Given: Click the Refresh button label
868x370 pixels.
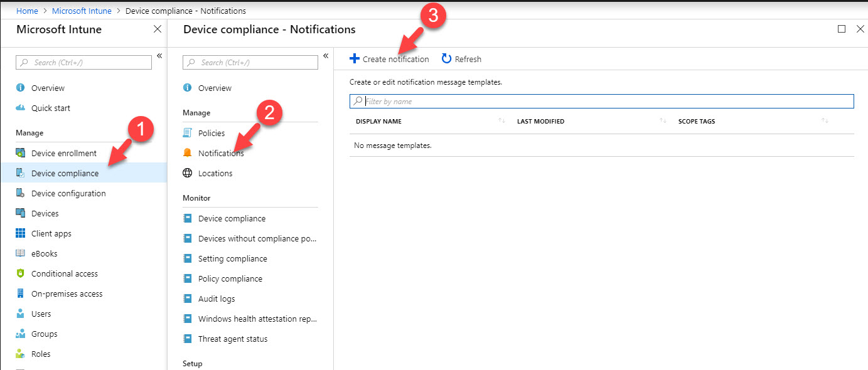Looking at the screenshot, I should point(468,59).
